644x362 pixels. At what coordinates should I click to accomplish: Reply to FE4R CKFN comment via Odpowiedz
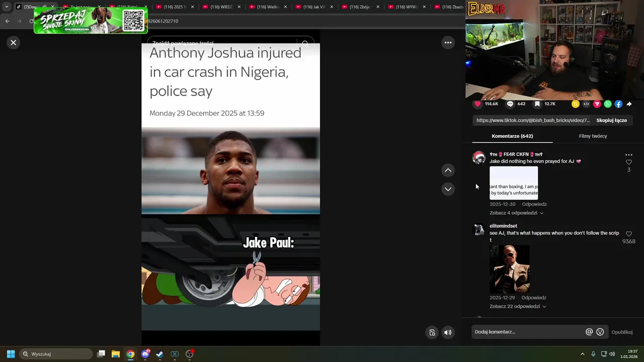tap(534, 204)
